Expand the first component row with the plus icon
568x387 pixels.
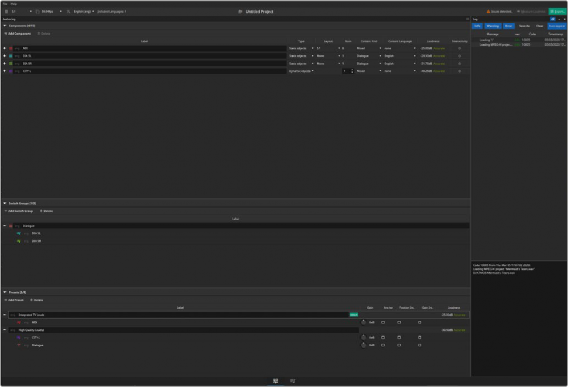5,48
